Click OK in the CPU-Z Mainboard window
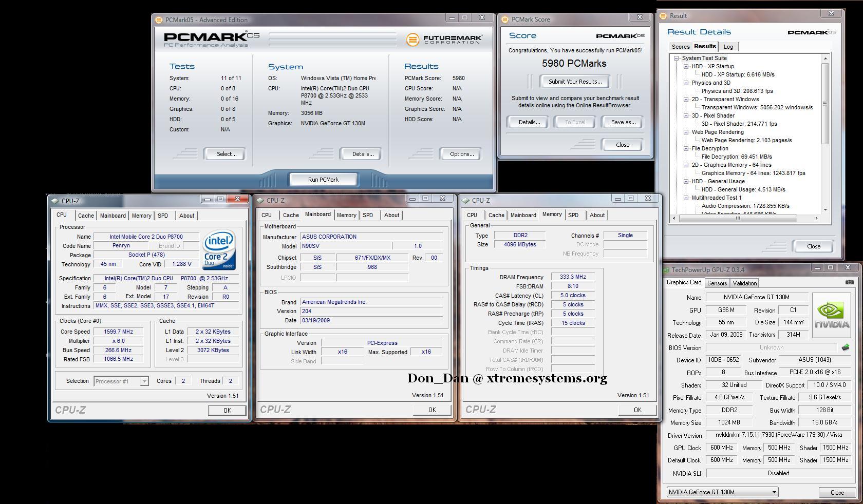The height and width of the screenshot is (504, 863). [432, 410]
